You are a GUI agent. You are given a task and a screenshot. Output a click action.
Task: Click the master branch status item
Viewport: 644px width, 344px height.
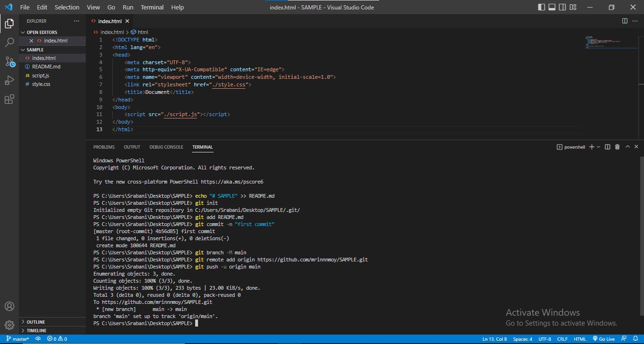[17, 339]
